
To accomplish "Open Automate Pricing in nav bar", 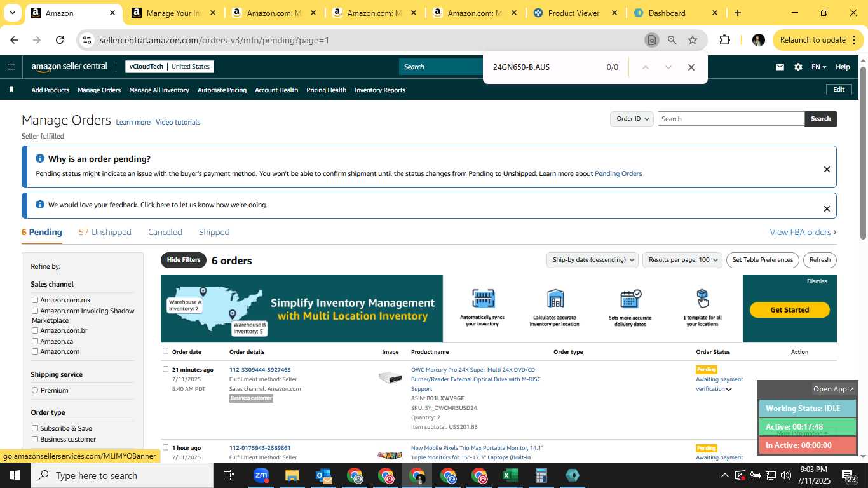I will click(x=222, y=90).
